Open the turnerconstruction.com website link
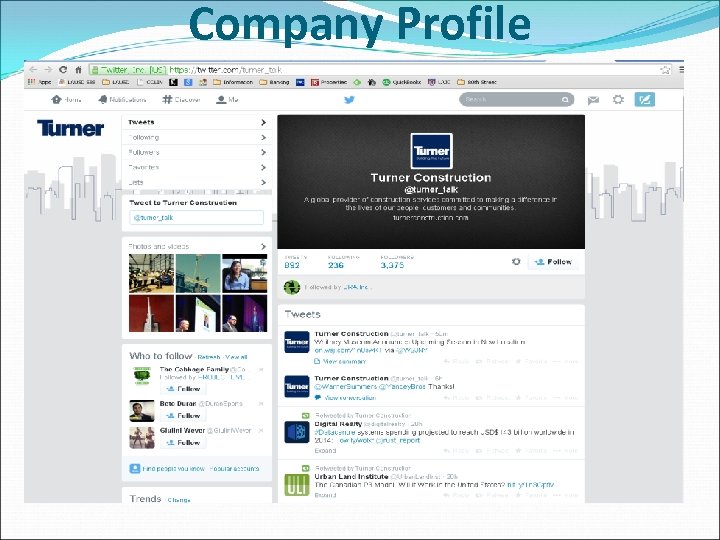This screenshot has height=540, width=720. (431, 218)
